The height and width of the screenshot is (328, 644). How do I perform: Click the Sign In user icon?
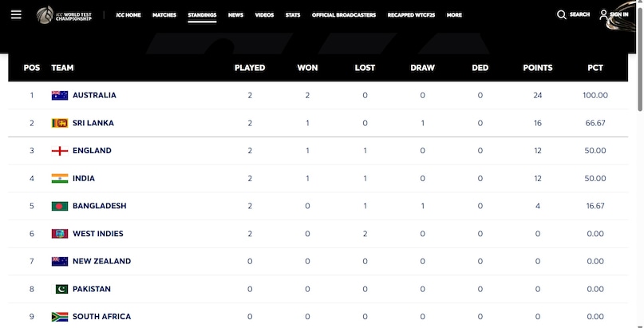(603, 15)
